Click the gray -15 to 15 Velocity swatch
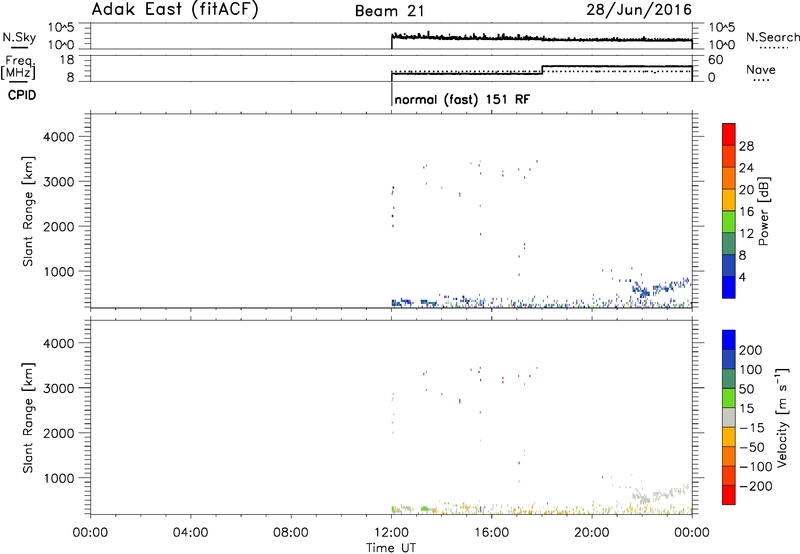This screenshot has width=800, height=554. tap(729, 417)
